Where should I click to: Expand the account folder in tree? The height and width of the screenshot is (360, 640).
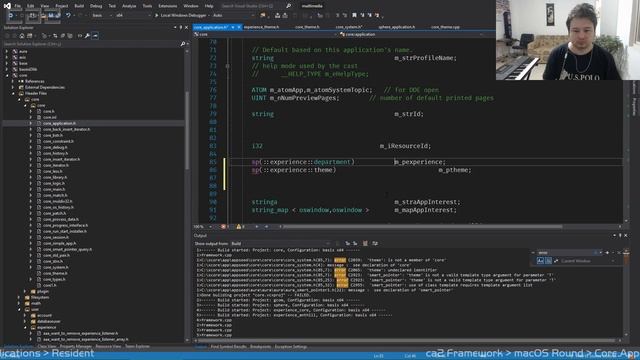click(25, 316)
